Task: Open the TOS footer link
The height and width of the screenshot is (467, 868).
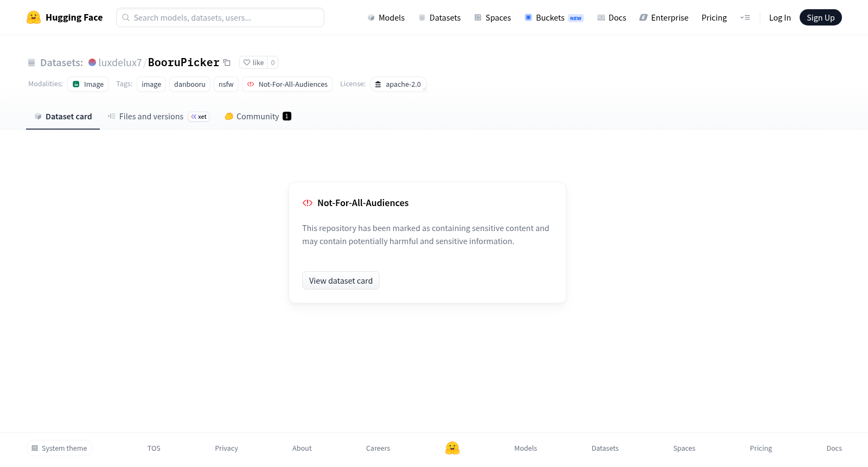Action: click(154, 448)
